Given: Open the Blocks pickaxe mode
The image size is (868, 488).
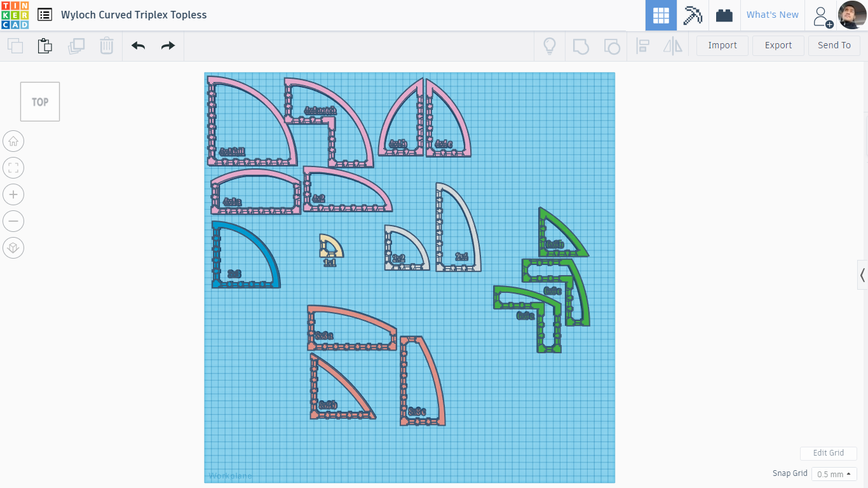Looking at the screenshot, I should [x=693, y=15].
